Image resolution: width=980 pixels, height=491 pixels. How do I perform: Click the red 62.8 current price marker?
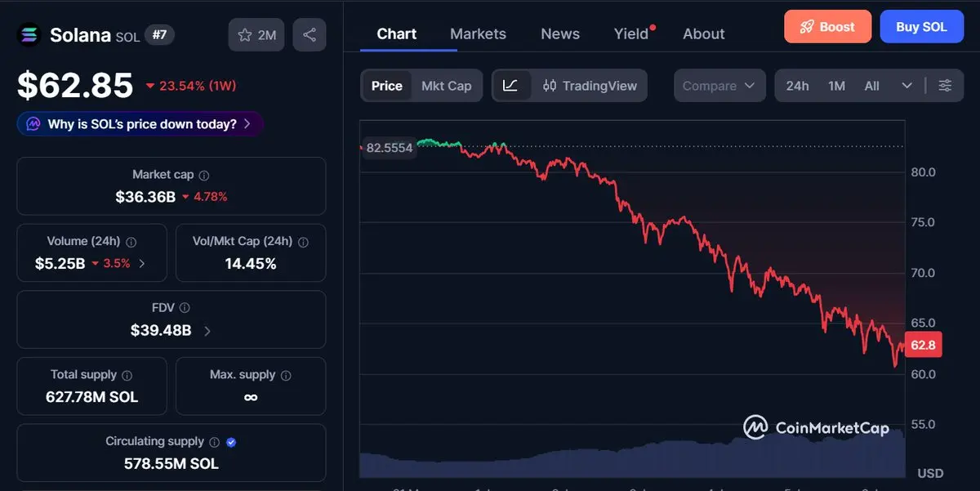click(x=924, y=346)
